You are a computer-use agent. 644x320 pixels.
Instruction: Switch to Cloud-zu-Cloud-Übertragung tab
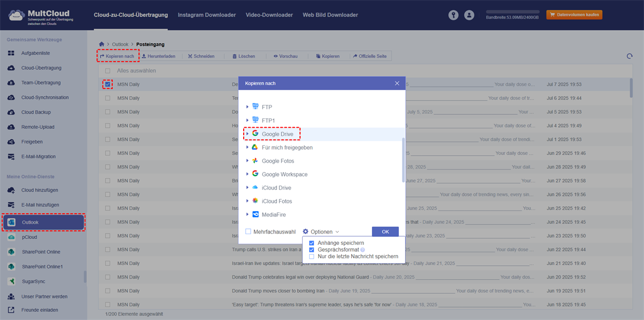pyautogui.click(x=130, y=15)
